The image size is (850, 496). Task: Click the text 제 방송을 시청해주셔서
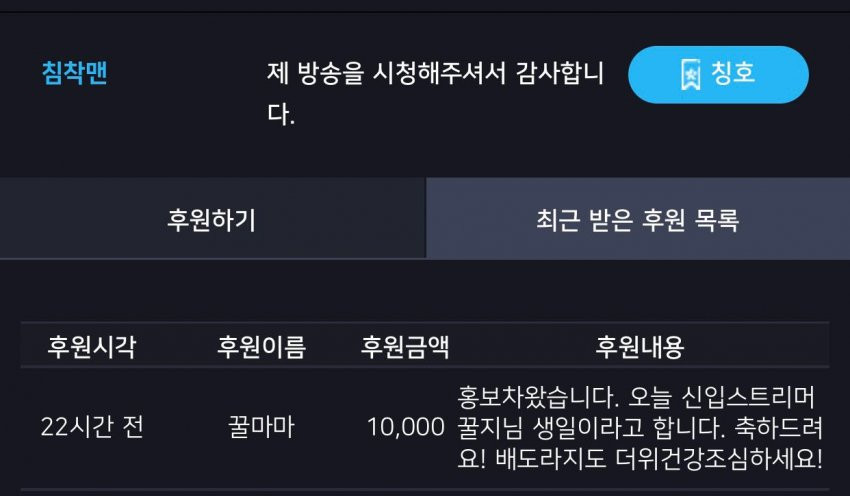(x=387, y=73)
